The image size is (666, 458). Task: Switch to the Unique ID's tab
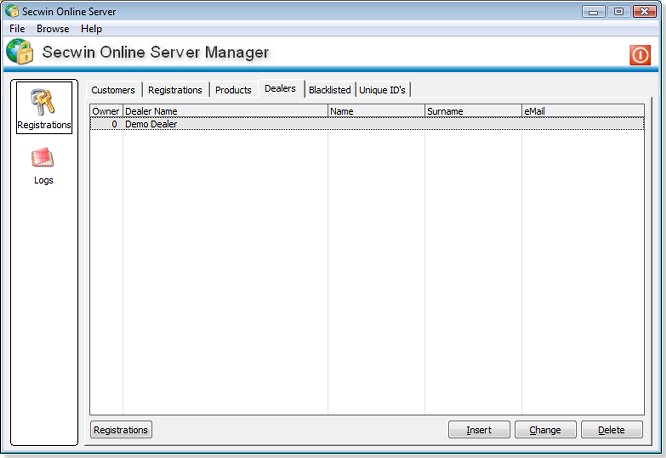pos(382,90)
